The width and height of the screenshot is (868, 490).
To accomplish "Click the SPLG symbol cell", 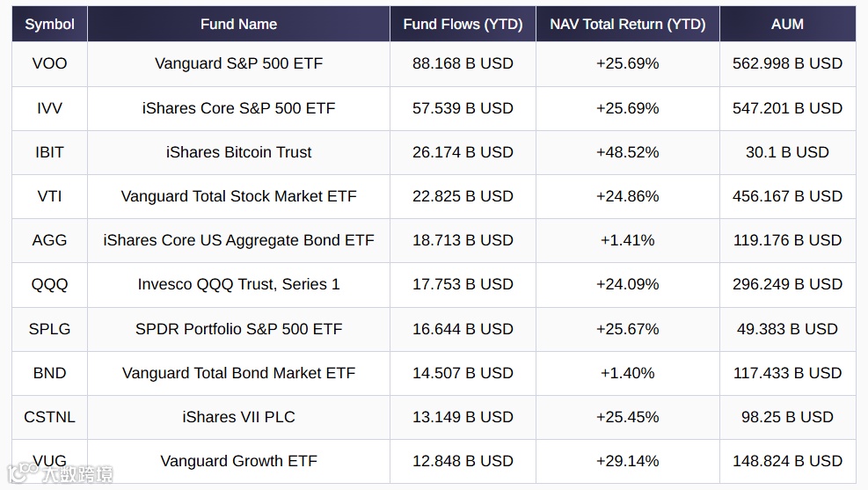I will [x=49, y=329].
